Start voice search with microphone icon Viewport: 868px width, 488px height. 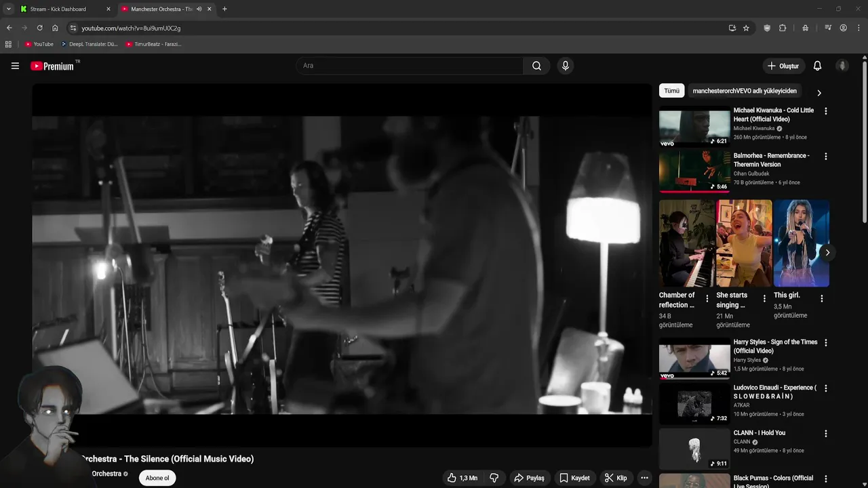pyautogui.click(x=565, y=66)
